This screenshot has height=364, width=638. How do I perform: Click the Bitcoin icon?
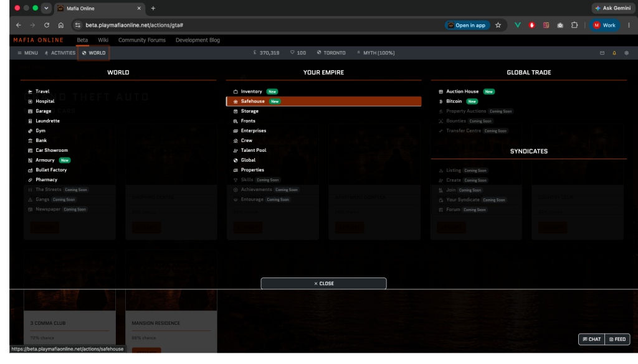[x=440, y=101]
